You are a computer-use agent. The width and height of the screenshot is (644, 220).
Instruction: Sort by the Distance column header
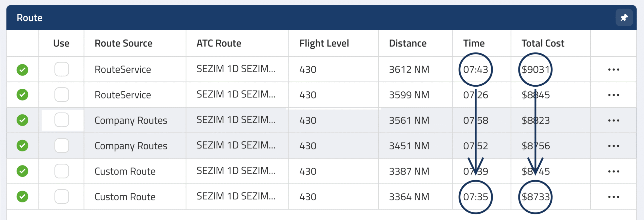pos(408,43)
